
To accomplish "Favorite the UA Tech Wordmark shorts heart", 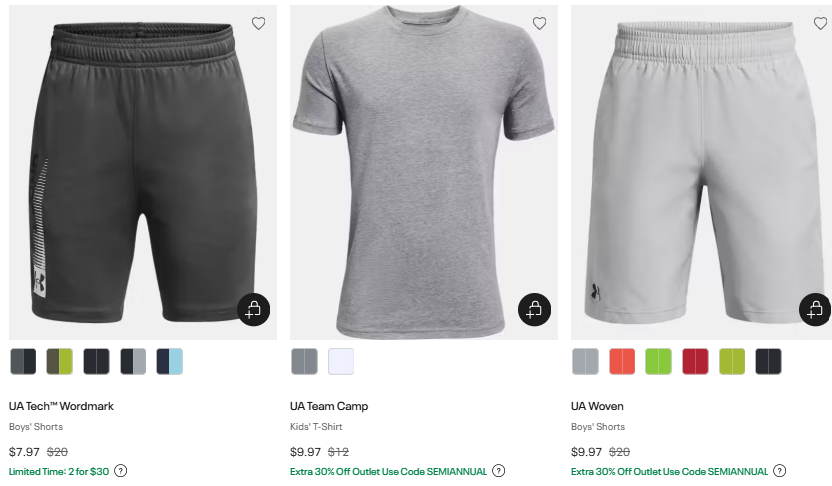I will pyautogui.click(x=259, y=23).
